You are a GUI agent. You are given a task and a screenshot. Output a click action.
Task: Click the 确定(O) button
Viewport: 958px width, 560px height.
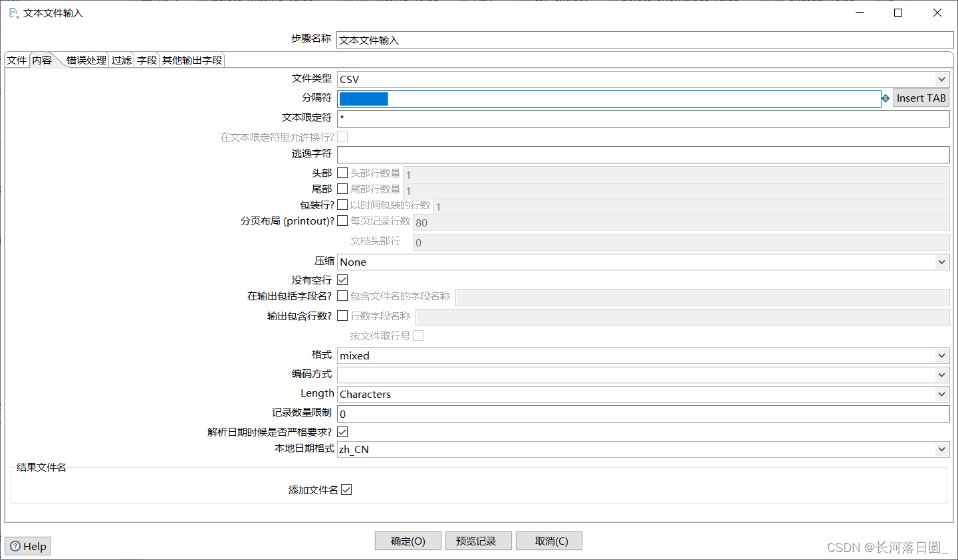(x=408, y=541)
